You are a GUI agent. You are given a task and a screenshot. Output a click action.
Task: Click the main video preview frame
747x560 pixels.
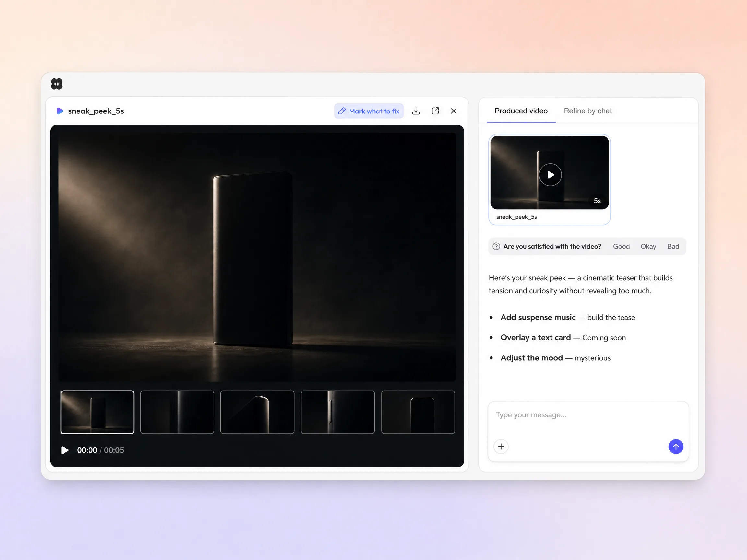point(257,257)
